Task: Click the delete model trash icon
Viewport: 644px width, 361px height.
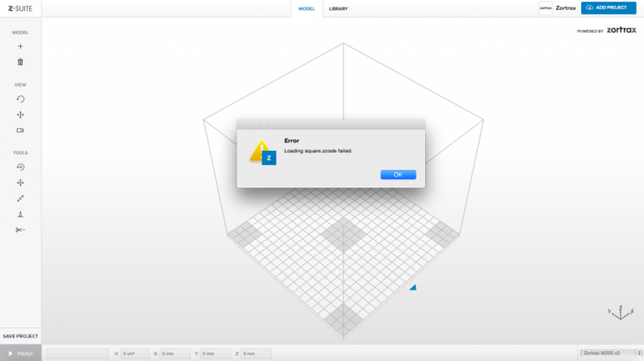Action: (20, 62)
